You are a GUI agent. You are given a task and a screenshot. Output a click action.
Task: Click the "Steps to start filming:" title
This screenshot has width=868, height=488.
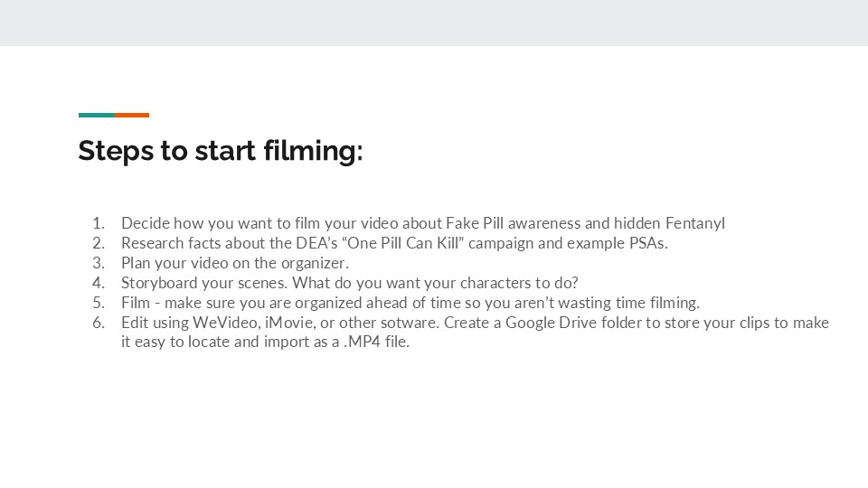(x=220, y=151)
